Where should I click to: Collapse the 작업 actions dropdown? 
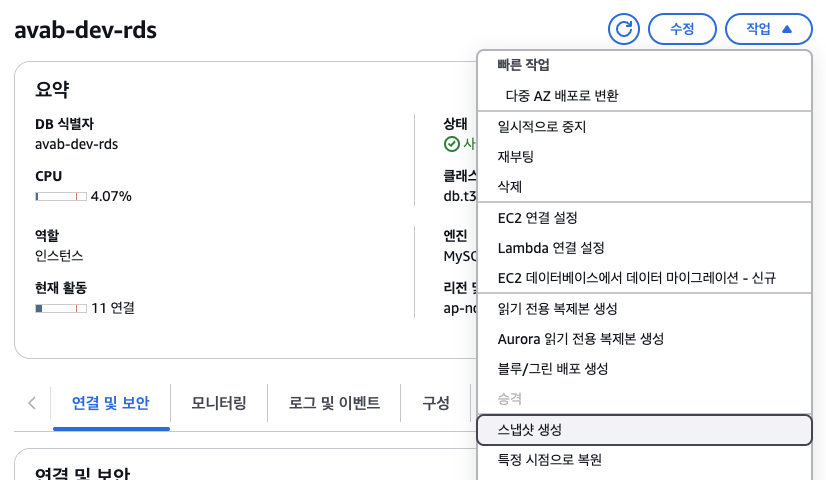tap(769, 29)
